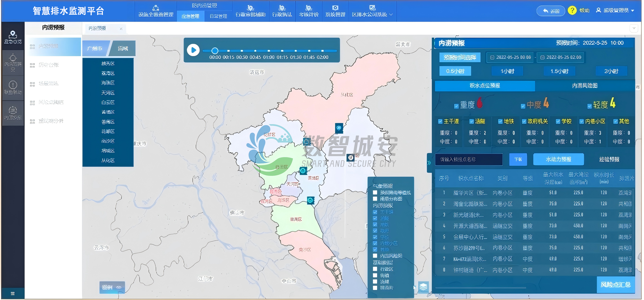Viewport: 644px width, 300px height.
Task: Collapse the right panel with the double-chevron handle
Action: [429, 163]
